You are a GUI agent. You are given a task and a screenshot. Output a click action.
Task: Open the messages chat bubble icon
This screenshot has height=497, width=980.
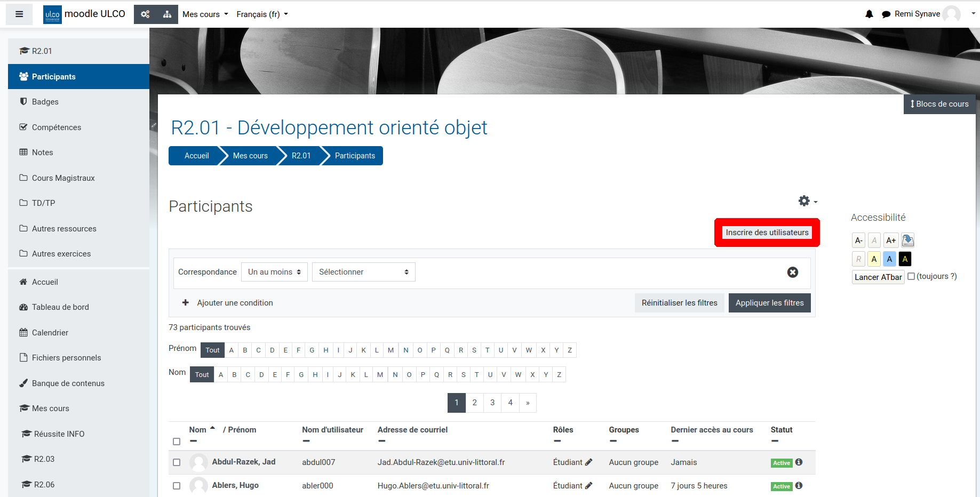886,14
